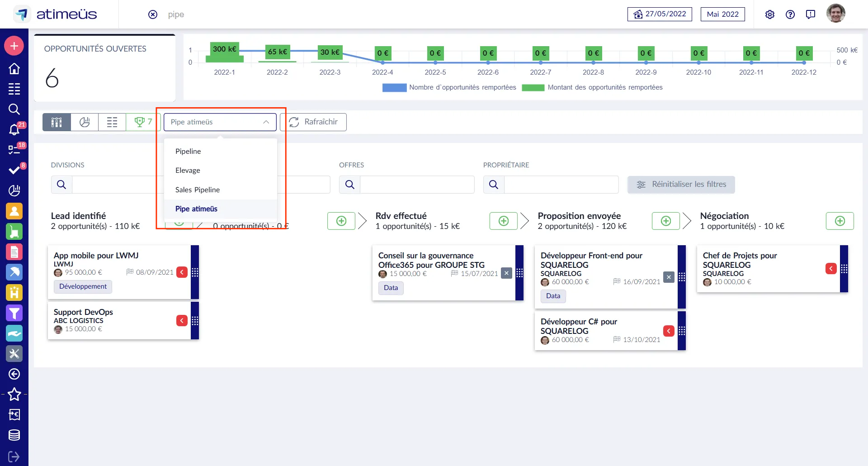The image size is (868, 466).
Task: Open the pie chart dashboard icon in sidebar
Action: (x=14, y=190)
